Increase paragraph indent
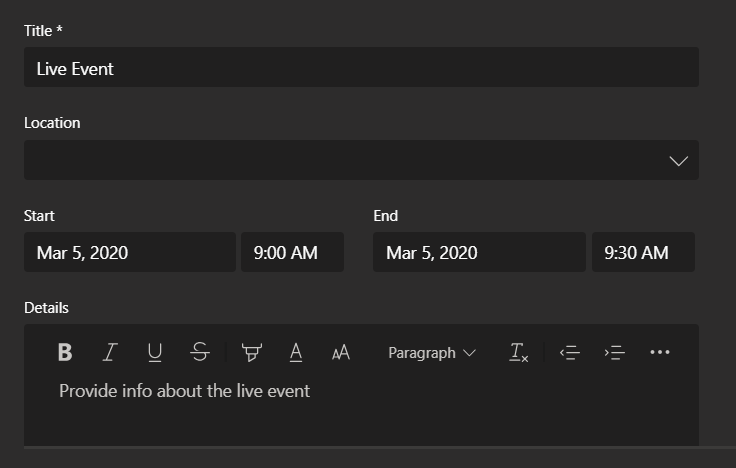 pyautogui.click(x=614, y=352)
